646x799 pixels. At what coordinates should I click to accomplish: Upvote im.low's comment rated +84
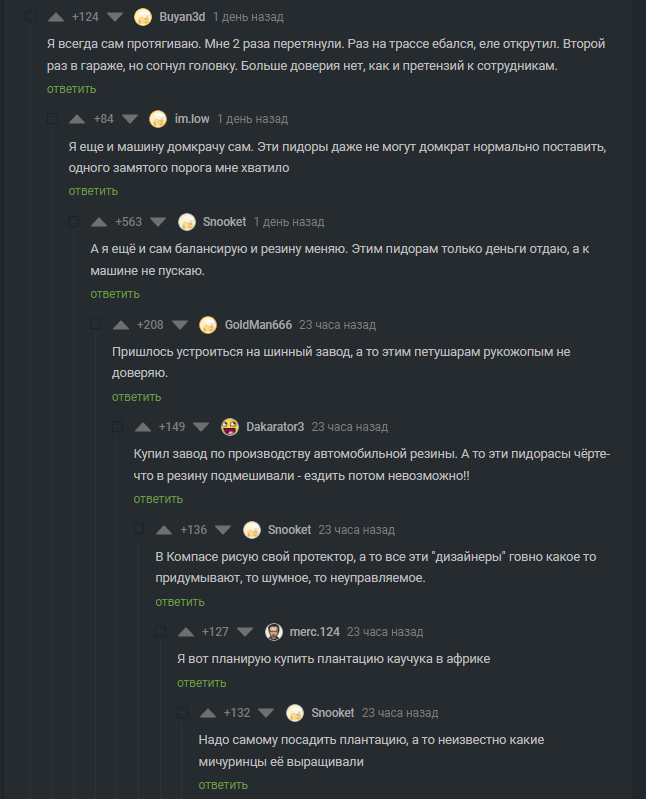click(77, 119)
